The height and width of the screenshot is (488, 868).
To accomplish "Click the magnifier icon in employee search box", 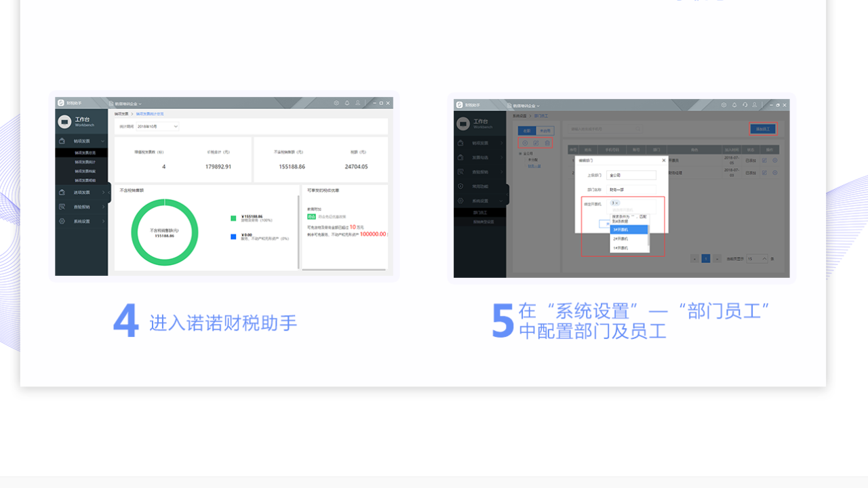I will (x=637, y=129).
